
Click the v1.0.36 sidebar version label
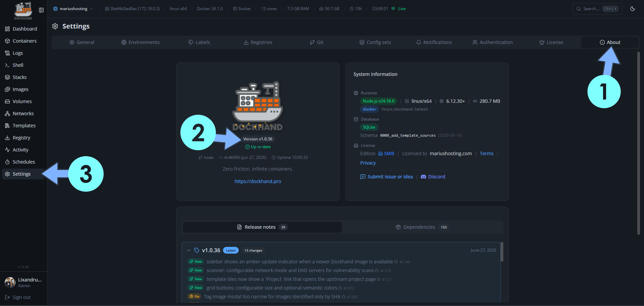(x=23, y=267)
